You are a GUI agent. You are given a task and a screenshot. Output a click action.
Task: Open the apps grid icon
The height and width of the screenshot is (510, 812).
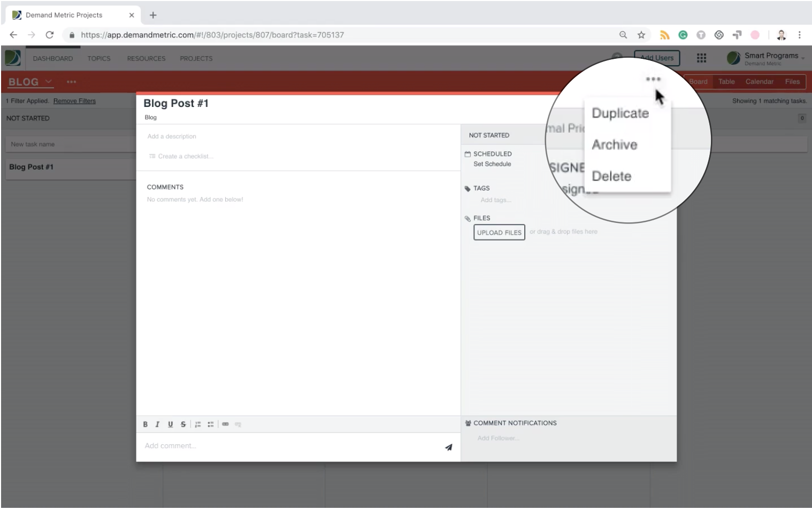coord(701,58)
